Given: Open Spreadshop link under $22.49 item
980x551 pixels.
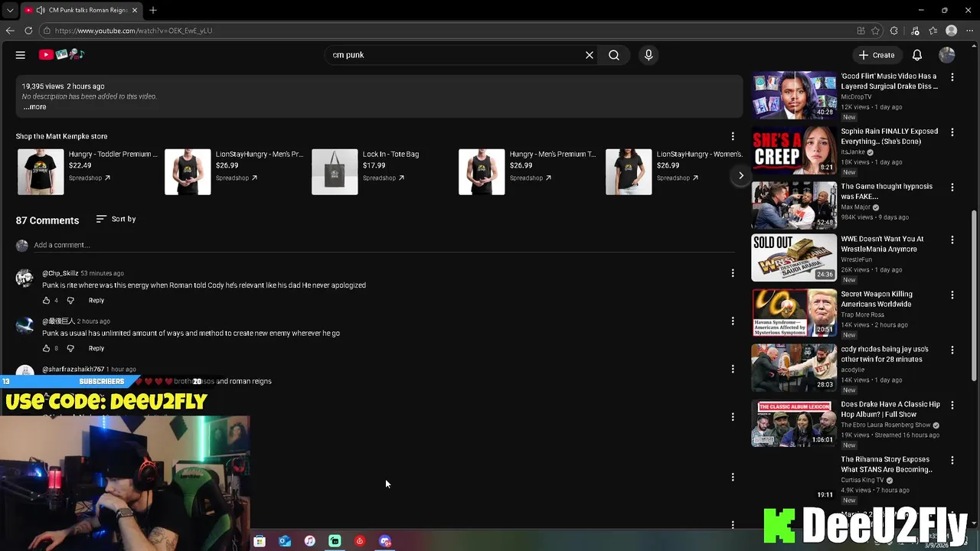Looking at the screenshot, I should coord(90,178).
